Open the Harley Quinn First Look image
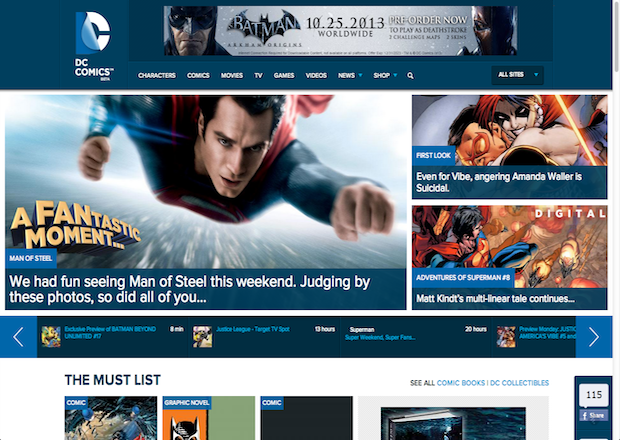The image size is (620, 440). pyautogui.click(x=510, y=130)
